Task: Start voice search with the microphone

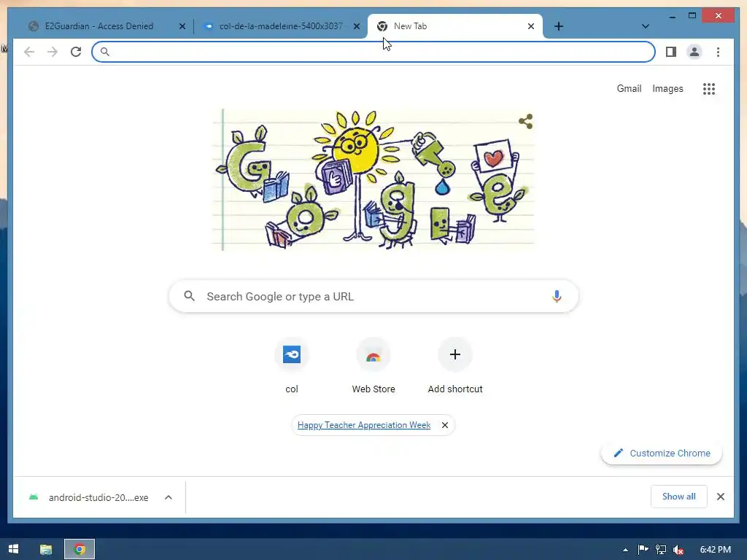Action: click(x=557, y=296)
